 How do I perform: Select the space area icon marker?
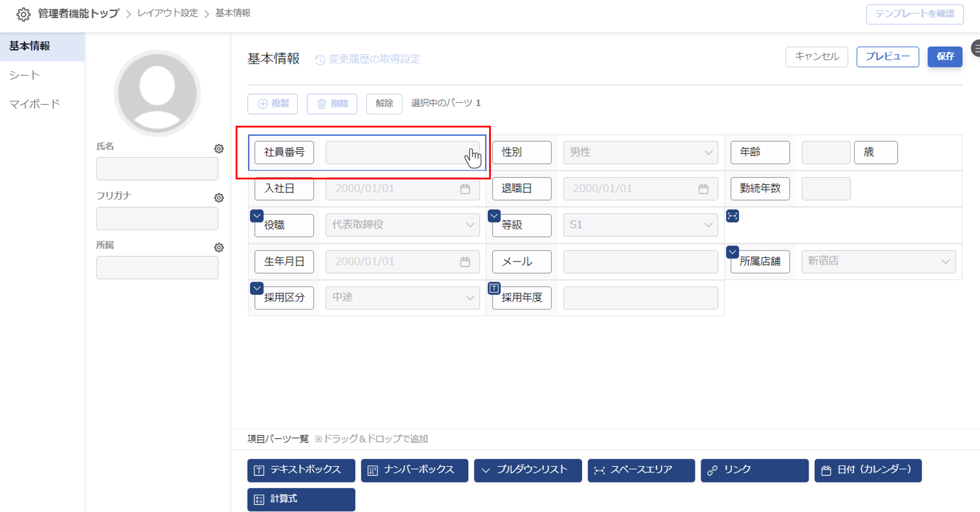(x=732, y=216)
